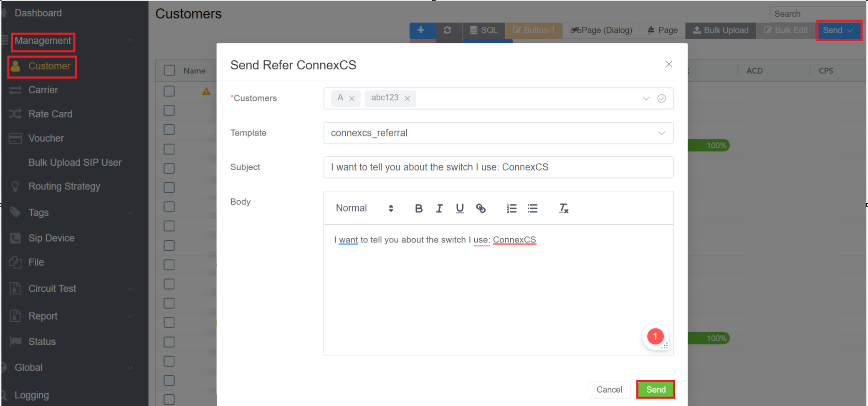Open Carrier in the sidebar menu
Screen dimensions: 868x406
click(x=43, y=90)
